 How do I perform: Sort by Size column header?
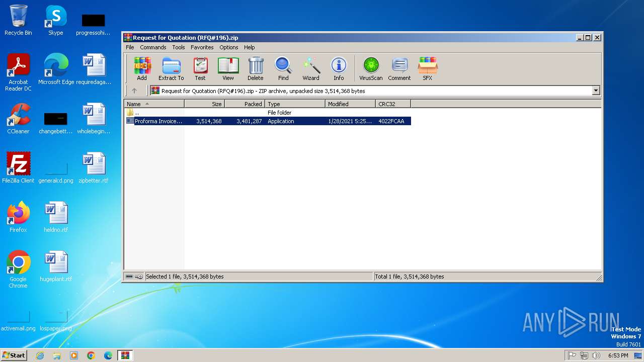click(x=204, y=104)
